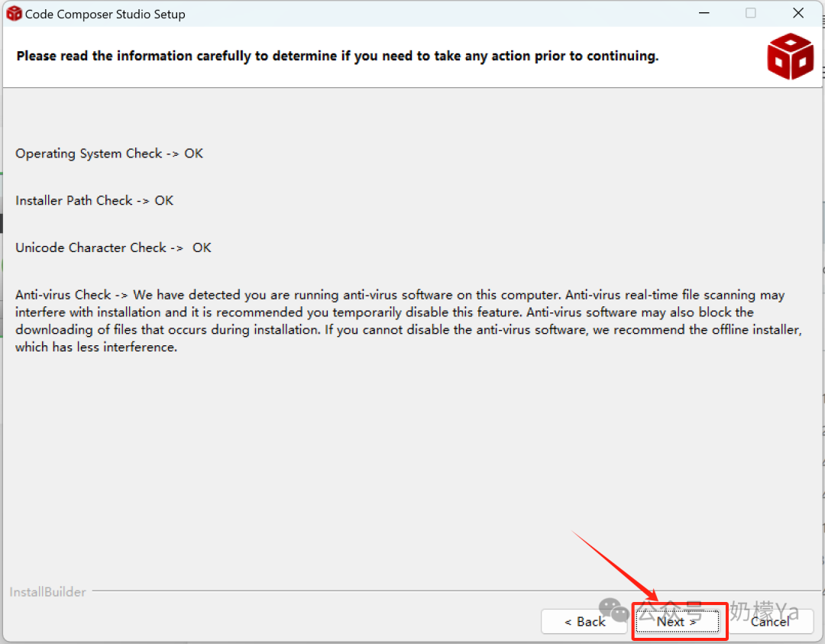Click the watermark text beside the Cancel button
The image size is (825, 644).
tap(764, 611)
